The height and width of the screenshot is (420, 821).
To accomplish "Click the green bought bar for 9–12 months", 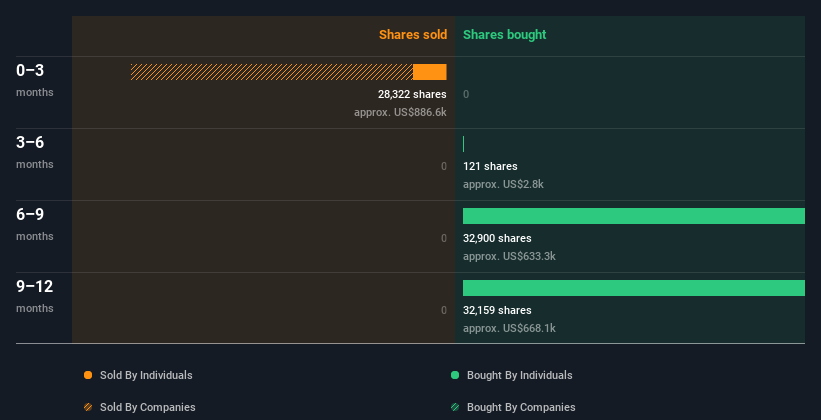I will click(634, 288).
